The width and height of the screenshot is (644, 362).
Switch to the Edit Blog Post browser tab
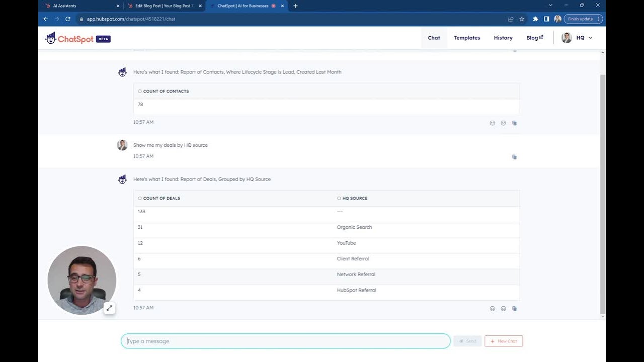[164, 6]
